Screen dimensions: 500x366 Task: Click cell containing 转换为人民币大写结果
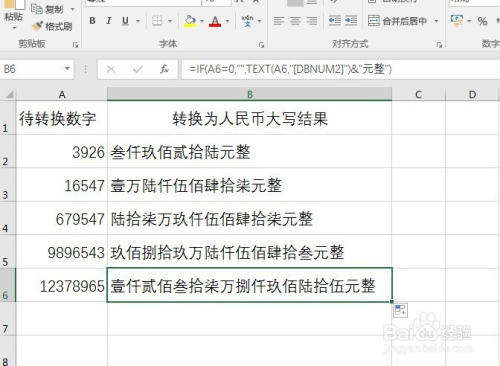(x=250, y=118)
